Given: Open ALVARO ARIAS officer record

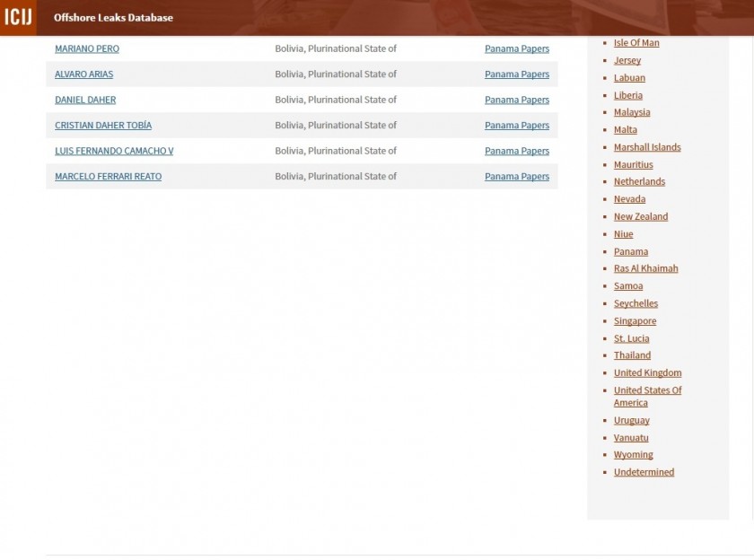Looking at the screenshot, I should coord(84,74).
